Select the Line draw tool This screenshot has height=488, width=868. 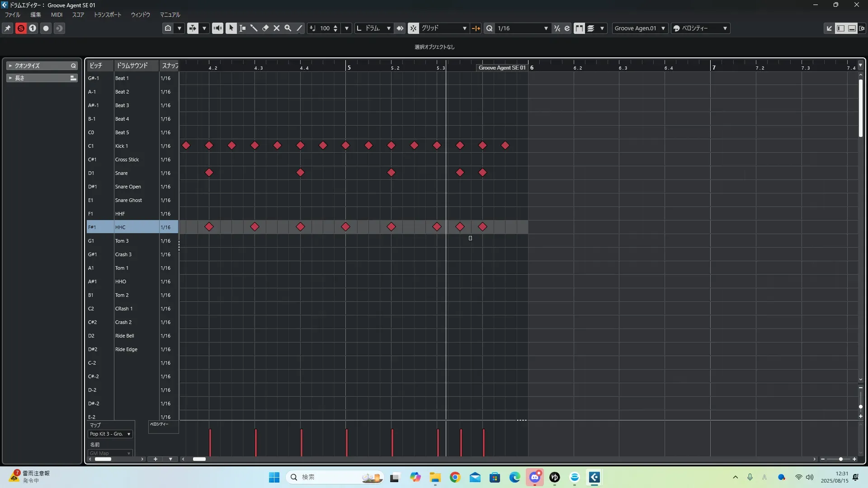(x=299, y=28)
